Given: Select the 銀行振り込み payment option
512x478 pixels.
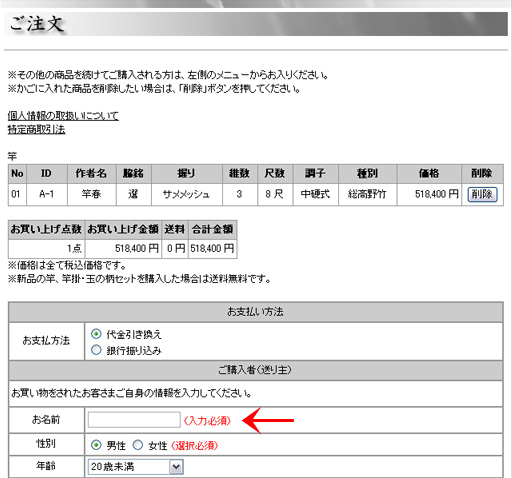Looking at the screenshot, I should (x=96, y=350).
